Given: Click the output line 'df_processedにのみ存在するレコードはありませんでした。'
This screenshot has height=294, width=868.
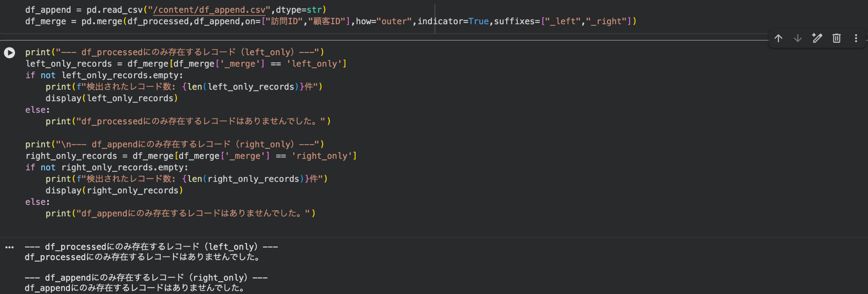Looking at the screenshot, I should [x=143, y=257].
